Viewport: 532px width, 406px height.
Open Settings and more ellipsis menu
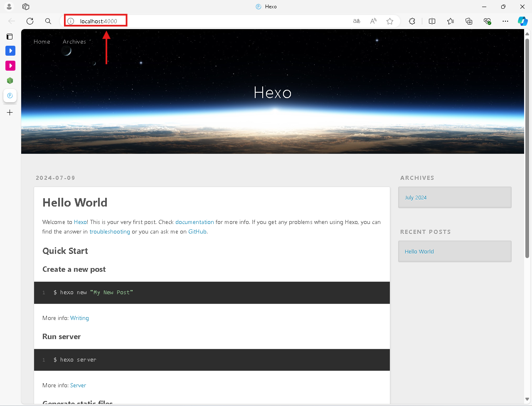pyautogui.click(x=505, y=21)
